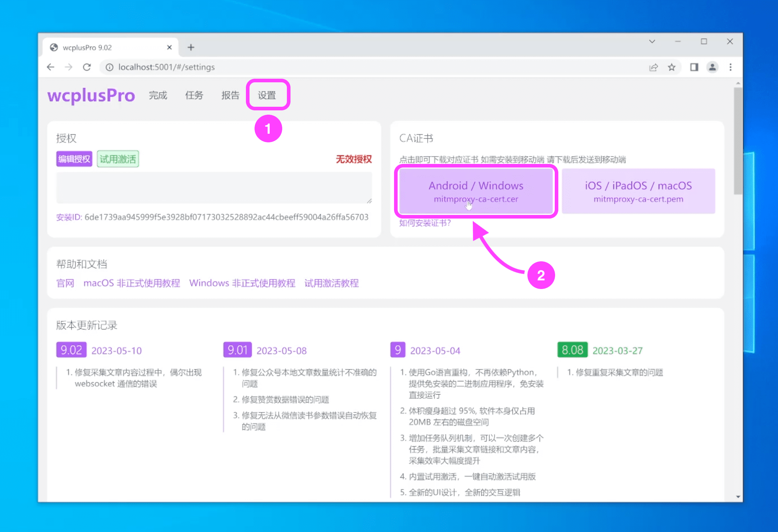Click the authorization code text area
This screenshot has width=778, height=532.
coord(214,188)
